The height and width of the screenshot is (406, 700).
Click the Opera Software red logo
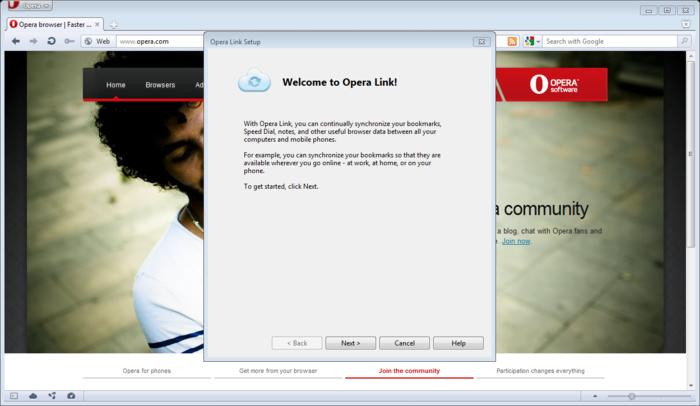coord(552,84)
